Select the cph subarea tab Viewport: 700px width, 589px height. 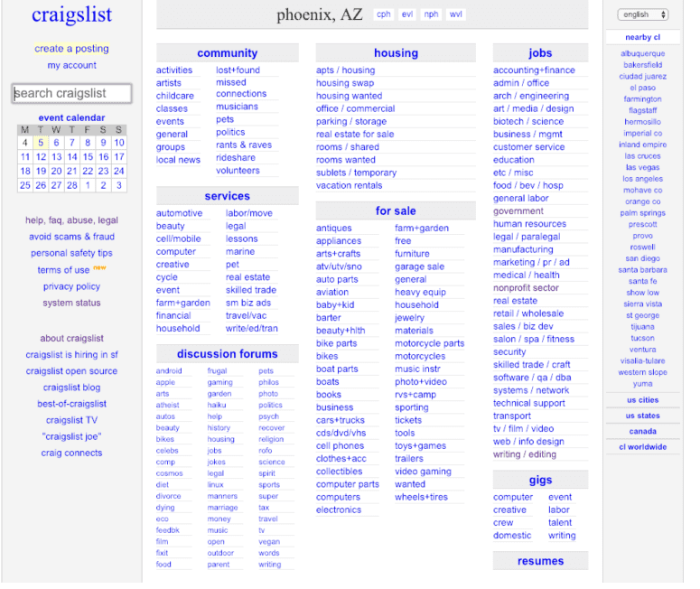tap(384, 14)
